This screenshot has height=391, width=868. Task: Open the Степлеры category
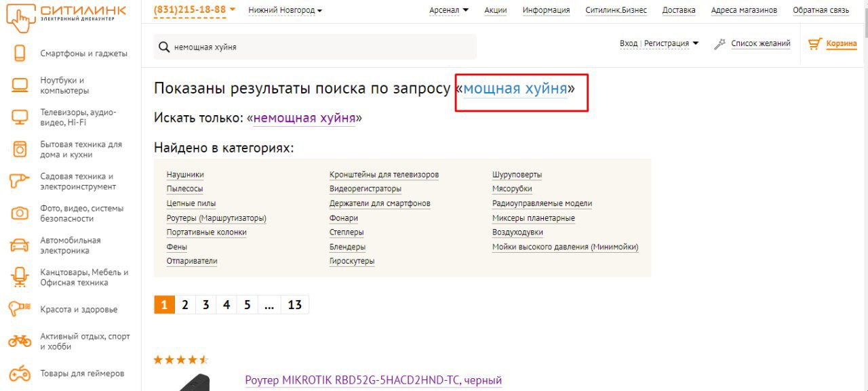[347, 232]
